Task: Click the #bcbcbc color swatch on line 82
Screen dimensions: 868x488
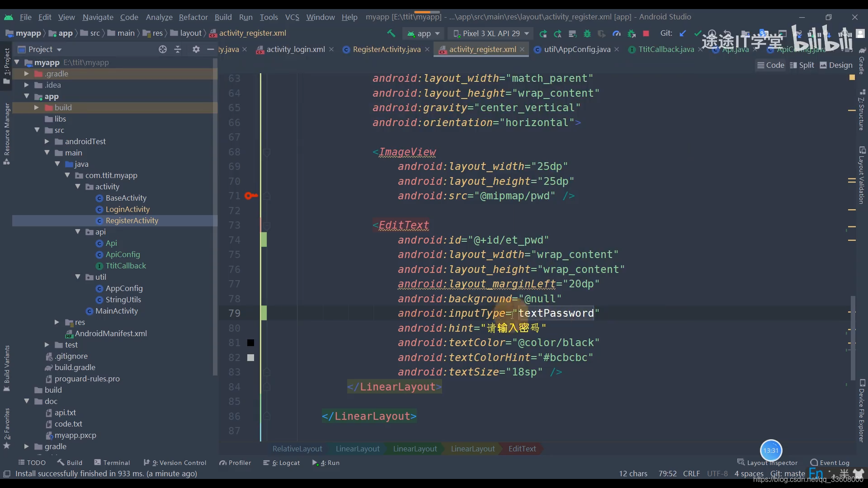Action: [250, 357]
